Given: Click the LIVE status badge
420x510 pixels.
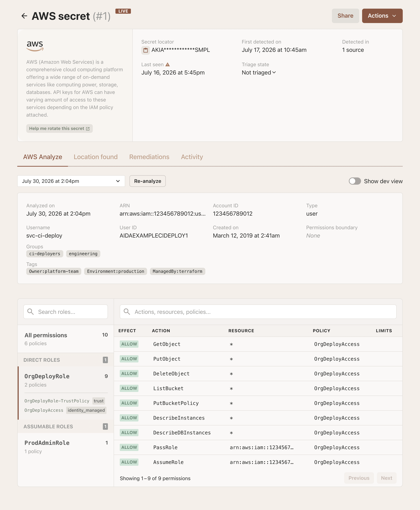Looking at the screenshot, I should [x=123, y=11].
